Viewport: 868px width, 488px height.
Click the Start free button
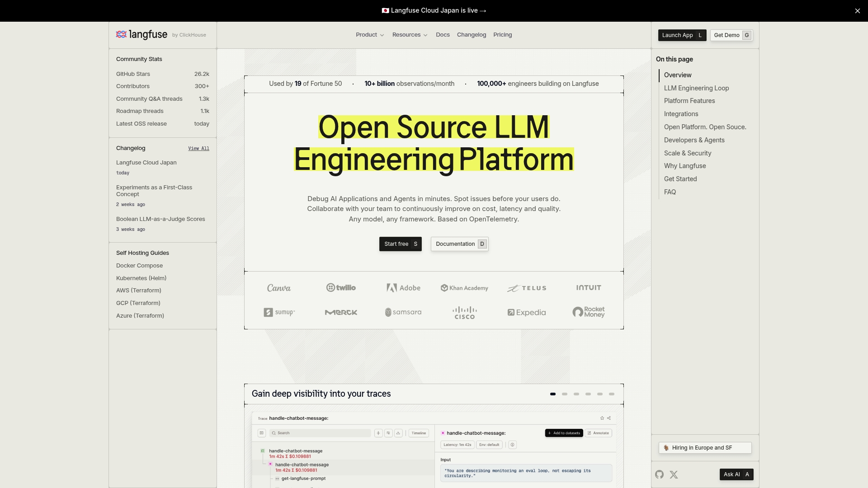pos(401,244)
